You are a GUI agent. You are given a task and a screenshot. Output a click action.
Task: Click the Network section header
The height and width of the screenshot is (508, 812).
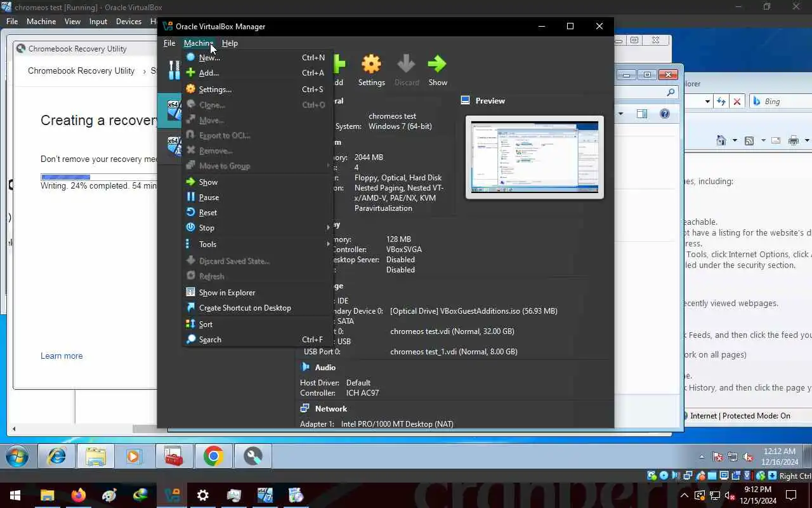[331, 409]
